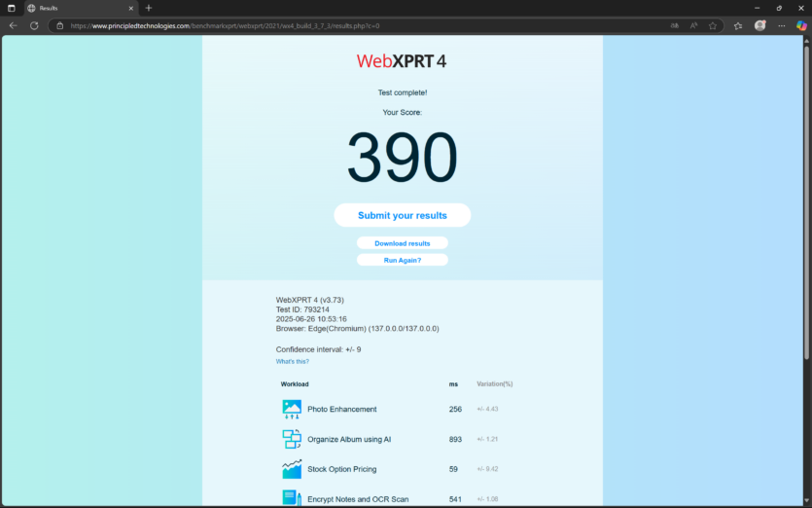
Task: Open the Copilot sidebar icon
Action: (x=801, y=25)
